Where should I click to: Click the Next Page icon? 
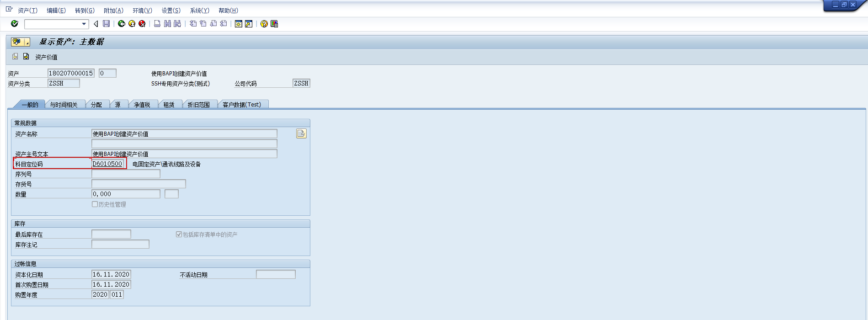pos(213,24)
